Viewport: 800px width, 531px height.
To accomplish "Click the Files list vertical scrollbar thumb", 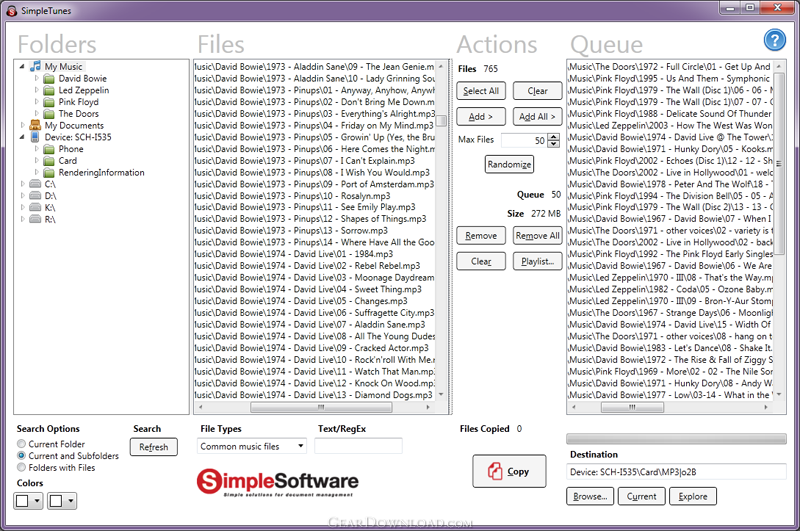I will point(441,120).
